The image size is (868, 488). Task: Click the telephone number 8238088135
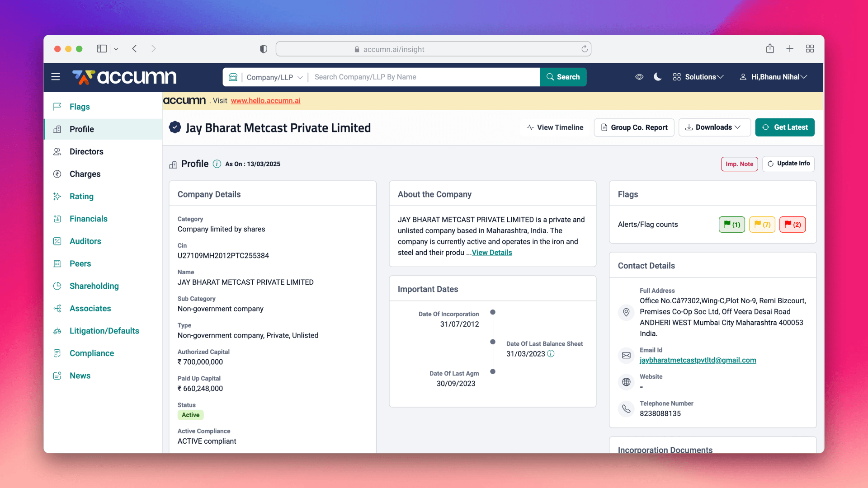coord(660,413)
